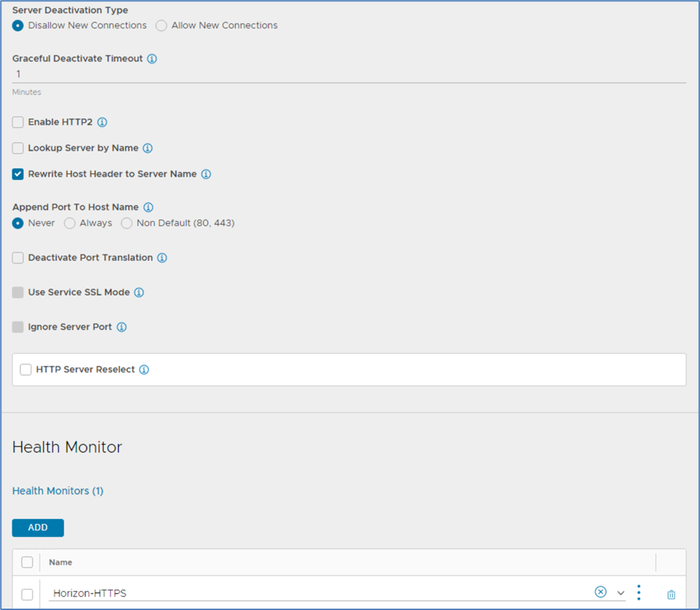Clear the Horizon-HTTPS monitor selection
The image size is (700, 610).
pos(600,592)
